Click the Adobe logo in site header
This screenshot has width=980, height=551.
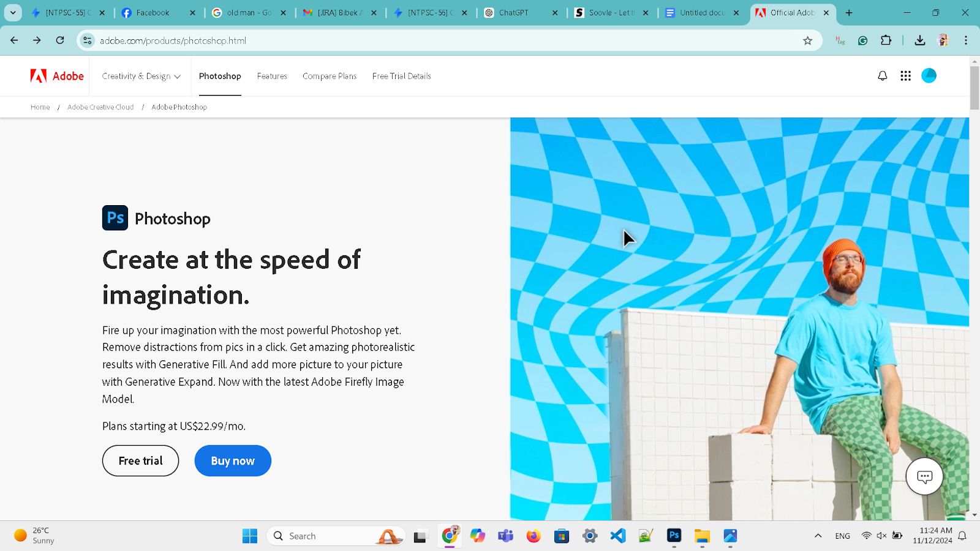coord(57,76)
